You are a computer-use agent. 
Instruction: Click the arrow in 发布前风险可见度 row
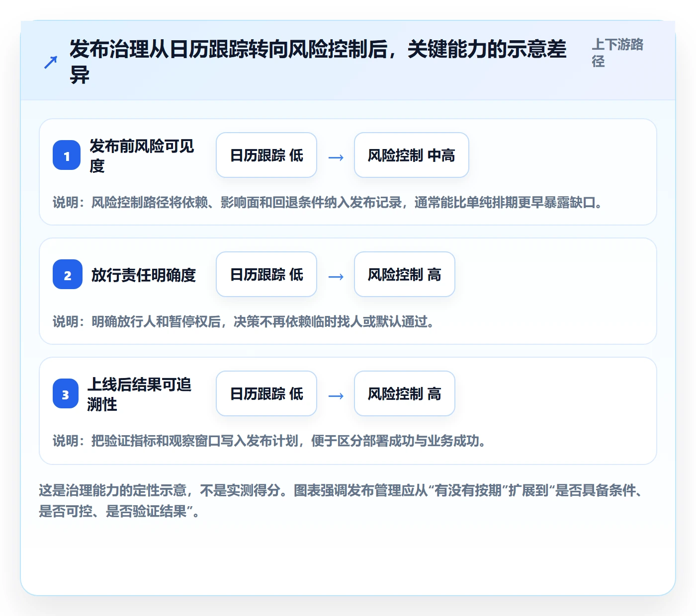(336, 157)
